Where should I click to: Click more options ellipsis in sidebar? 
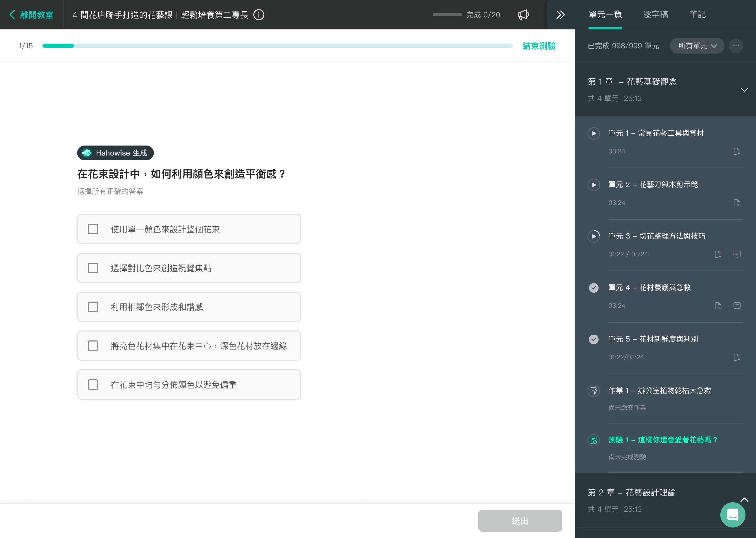pyautogui.click(x=736, y=46)
